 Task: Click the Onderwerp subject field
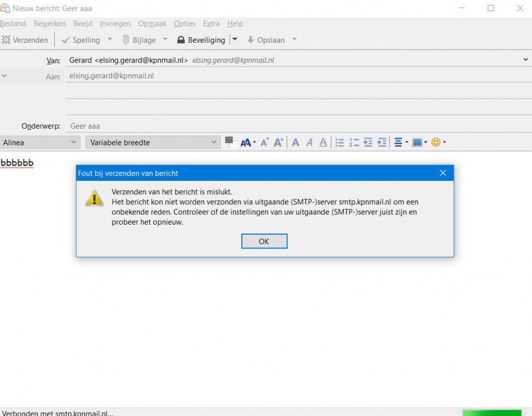point(298,126)
